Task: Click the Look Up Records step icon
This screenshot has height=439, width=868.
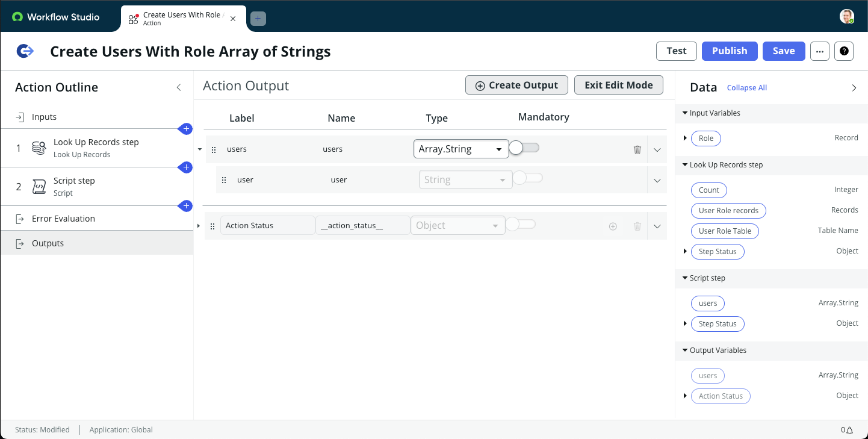Action: [39, 148]
